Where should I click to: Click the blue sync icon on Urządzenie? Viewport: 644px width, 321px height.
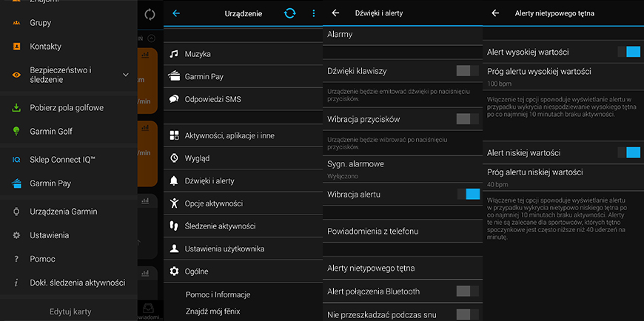(289, 13)
